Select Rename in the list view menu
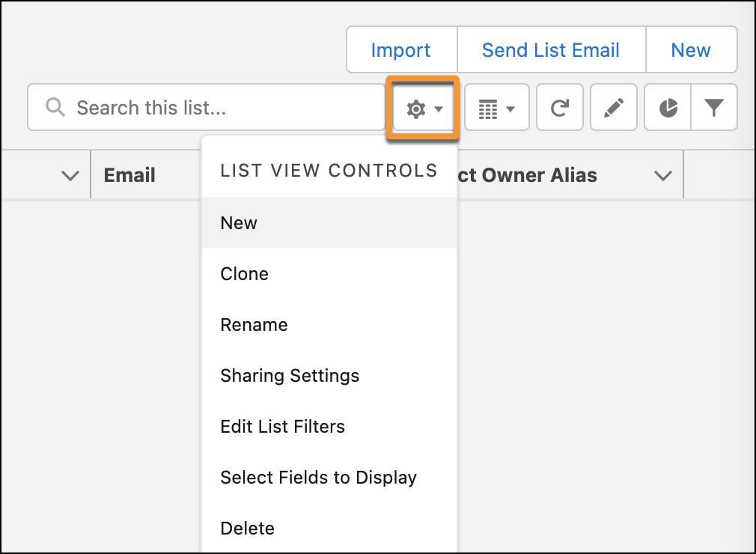Screen dimensions: 756x554 [x=329, y=324]
